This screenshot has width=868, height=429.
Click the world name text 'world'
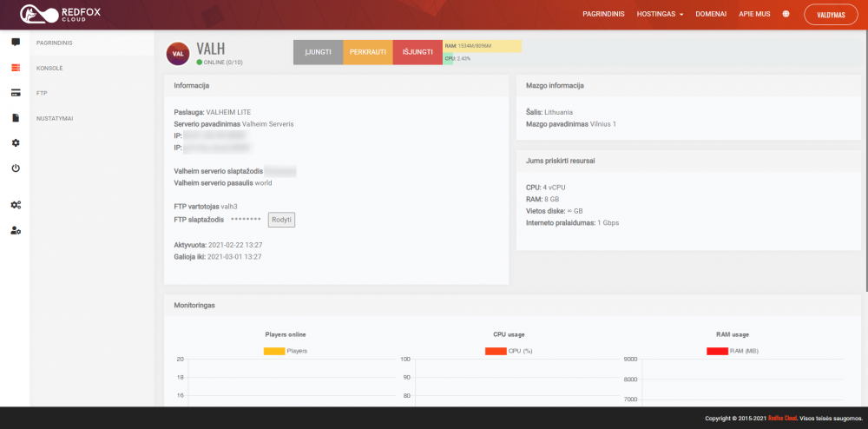point(264,182)
